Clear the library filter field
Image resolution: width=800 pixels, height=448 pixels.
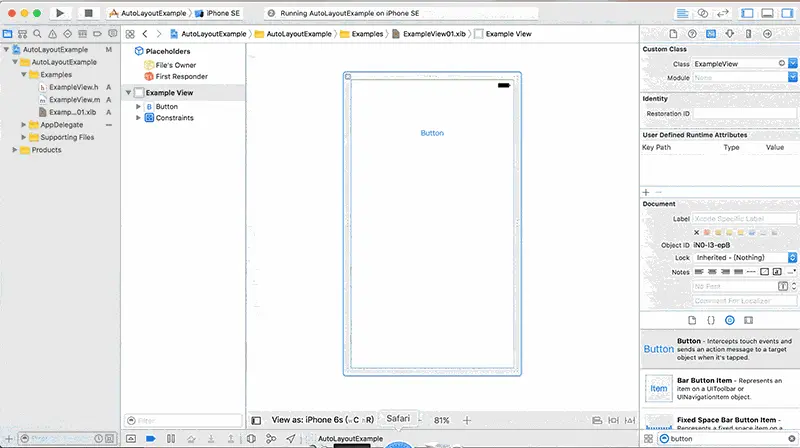[791, 439]
